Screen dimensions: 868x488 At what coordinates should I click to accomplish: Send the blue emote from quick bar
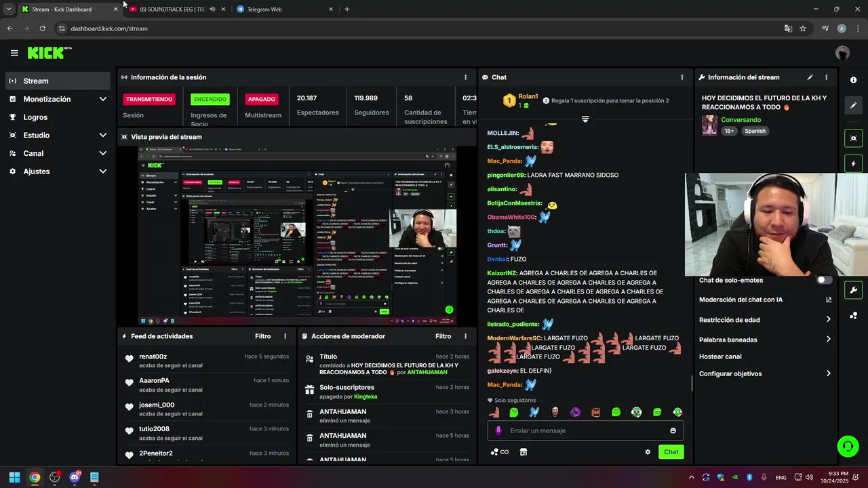(534, 412)
